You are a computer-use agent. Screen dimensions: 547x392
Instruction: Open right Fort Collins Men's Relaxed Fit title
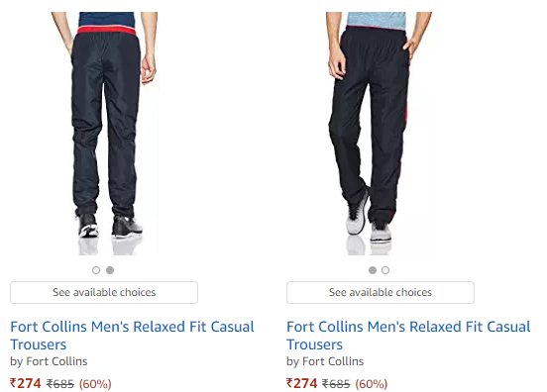[408, 336]
